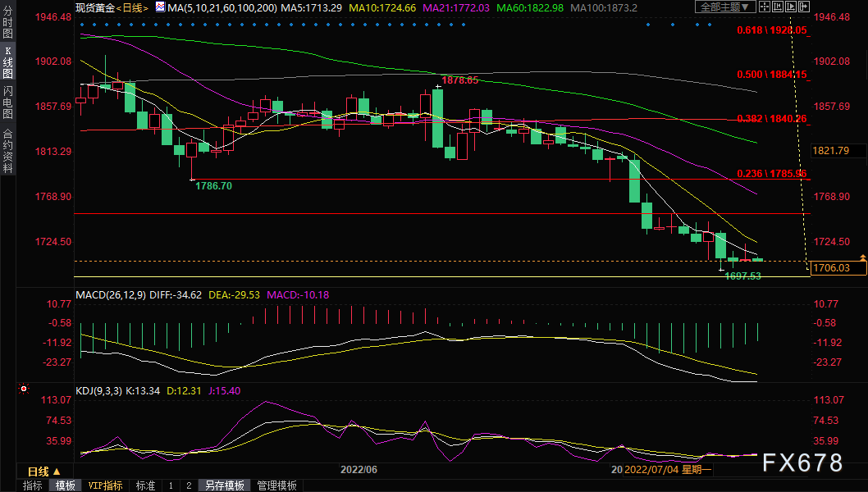Viewport: 868px width, 492px height.
Task: Click the jump-to-chart-start icon
Action: coord(778,7)
